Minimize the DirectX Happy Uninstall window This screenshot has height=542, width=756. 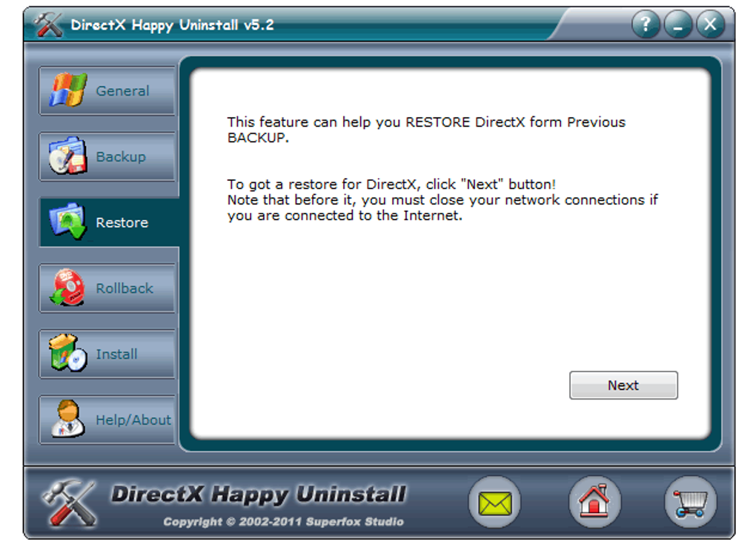(x=678, y=24)
